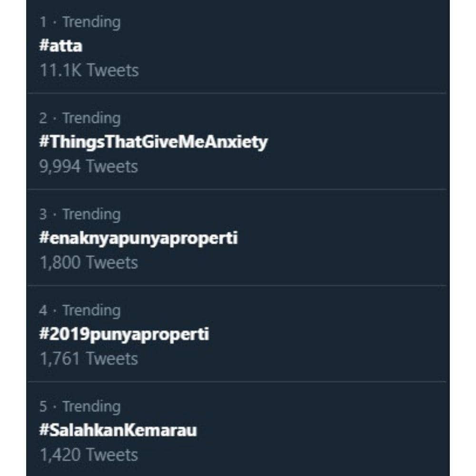The height and width of the screenshot is (476, 476).
Task: Click the 11.1K Tweets count
Action: click(89, 70)
